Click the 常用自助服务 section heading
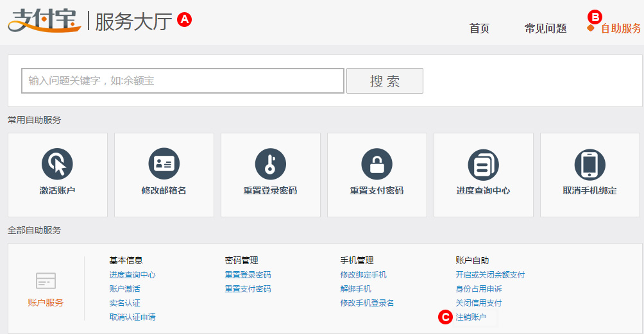Viewport: 644px width, 334px height. coord(34,121)
